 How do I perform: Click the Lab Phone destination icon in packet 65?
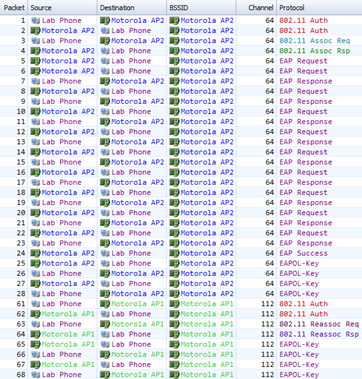click(x=105, y=344)
